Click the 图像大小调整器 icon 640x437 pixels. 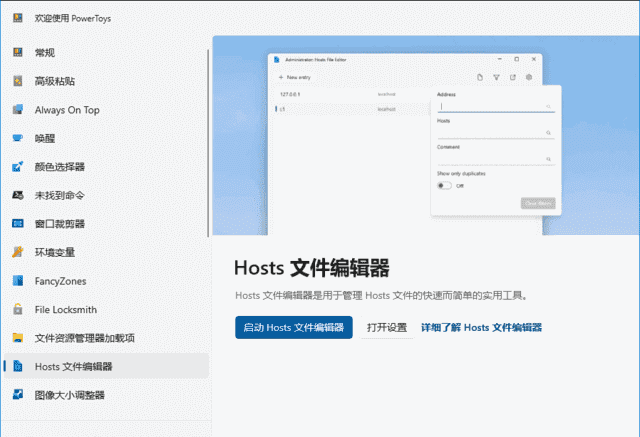[18, 395]
